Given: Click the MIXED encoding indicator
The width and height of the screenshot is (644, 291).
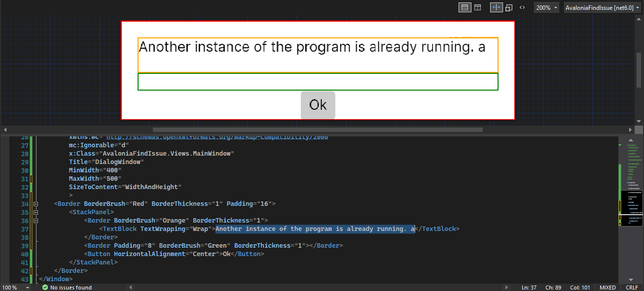Looking at the screenshot, I should (608, 287).
